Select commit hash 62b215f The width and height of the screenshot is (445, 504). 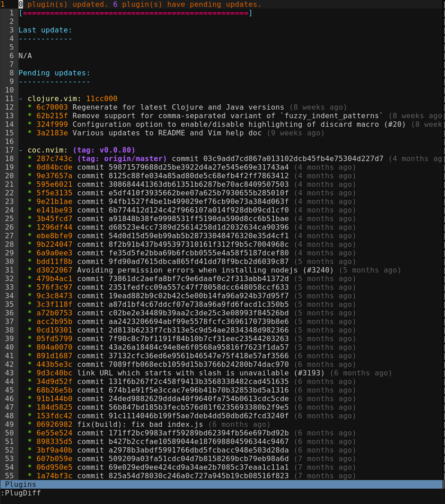52,116
